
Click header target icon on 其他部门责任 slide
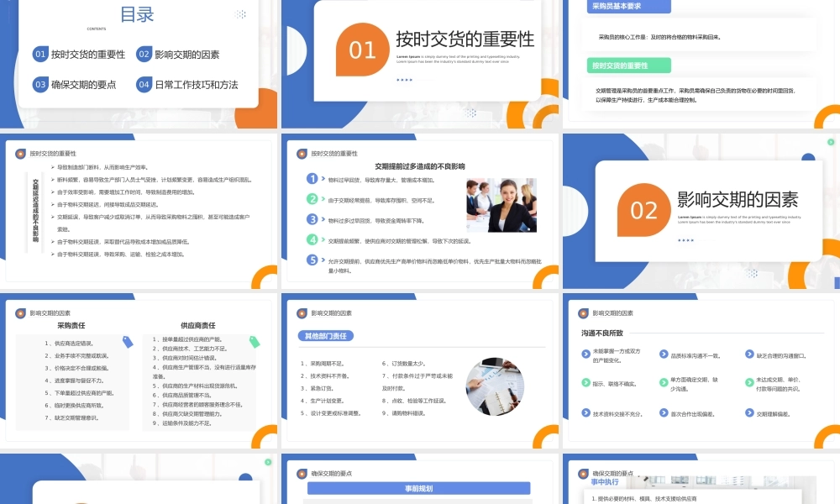tap(302, 313)
